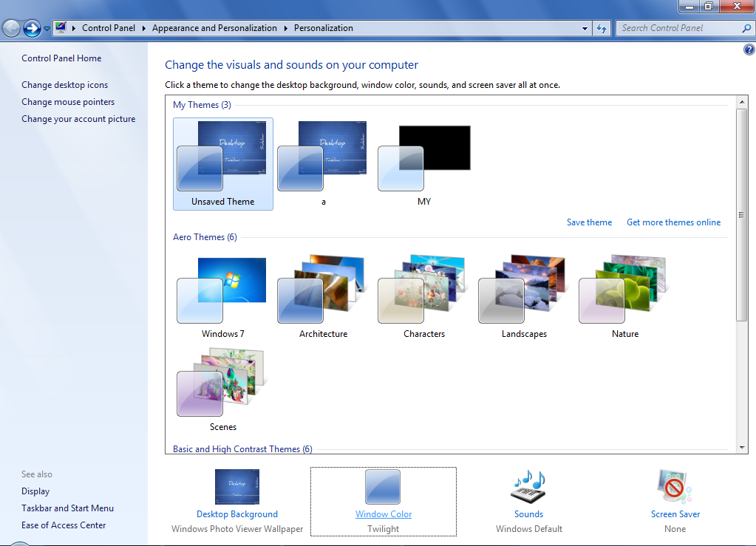Click the Sounds keyboard and notes icon
756x546 pixels.
528,487
